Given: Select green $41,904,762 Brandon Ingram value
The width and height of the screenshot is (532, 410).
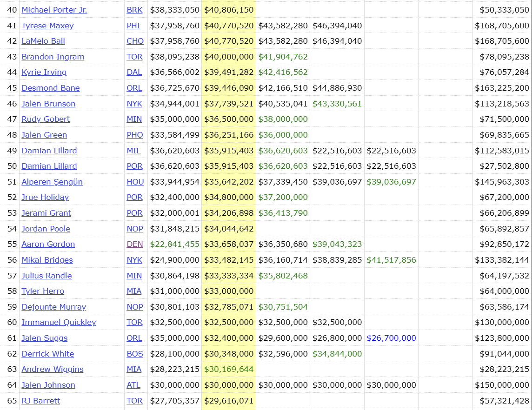Looking at the screenshot, I should pos(283,57).
